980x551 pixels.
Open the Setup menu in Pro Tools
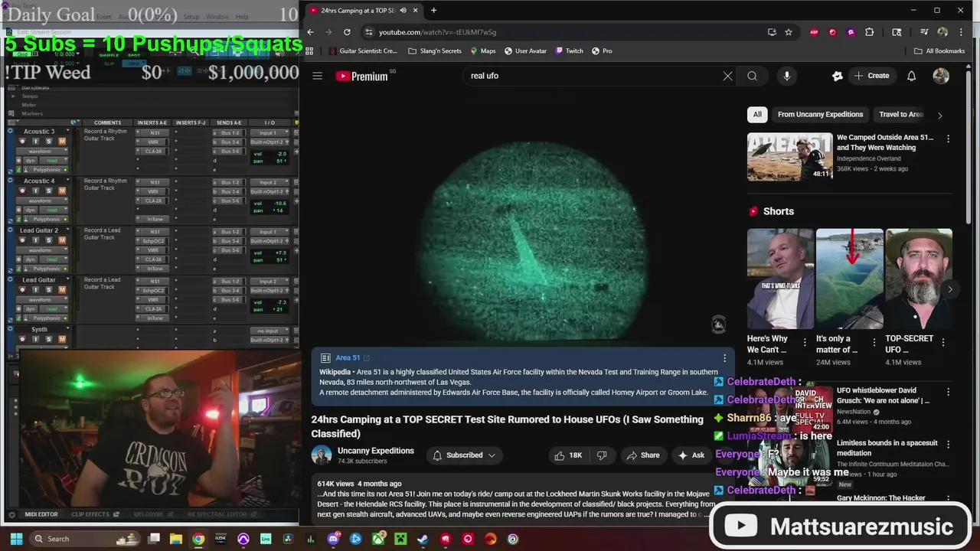point(191,17)
